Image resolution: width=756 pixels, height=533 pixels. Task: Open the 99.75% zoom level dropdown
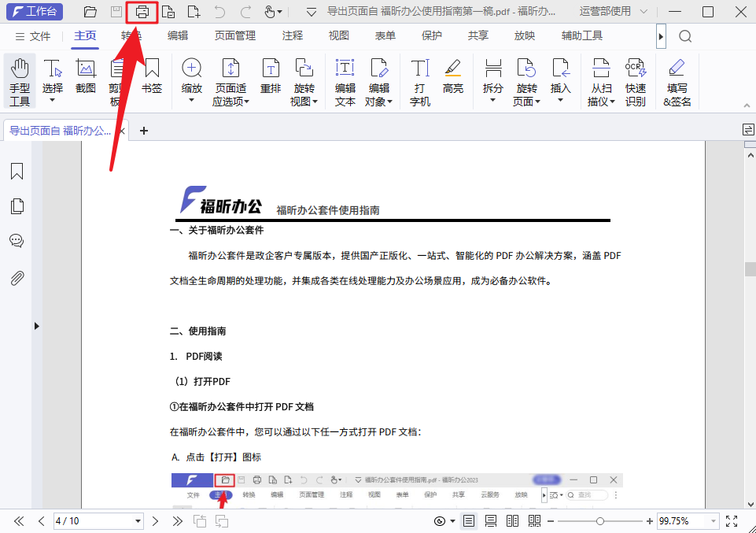(x=713, y=520)
